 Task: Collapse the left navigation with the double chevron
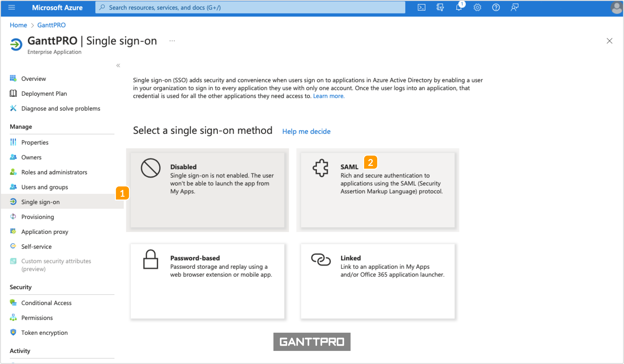pos(118,65)
